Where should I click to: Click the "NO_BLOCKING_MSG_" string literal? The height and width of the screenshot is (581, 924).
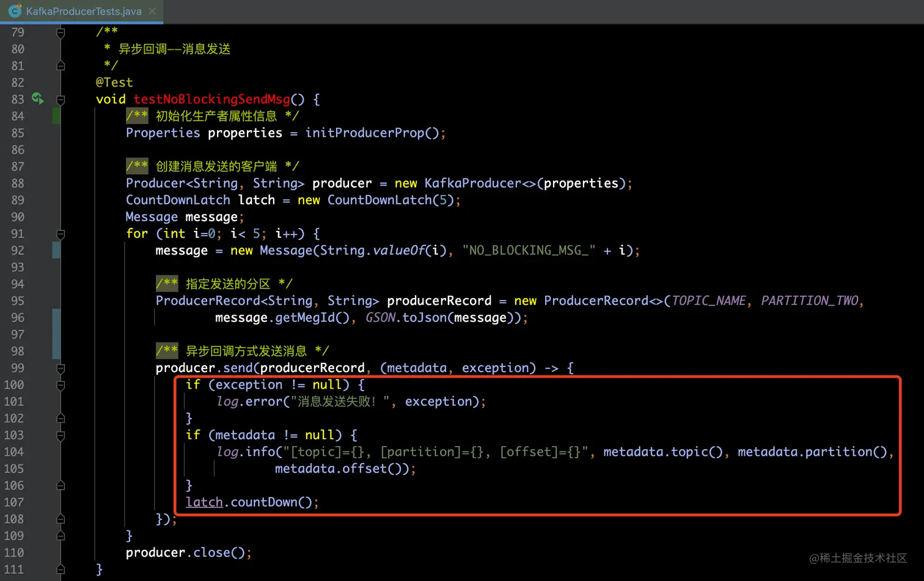pos(529,250)
